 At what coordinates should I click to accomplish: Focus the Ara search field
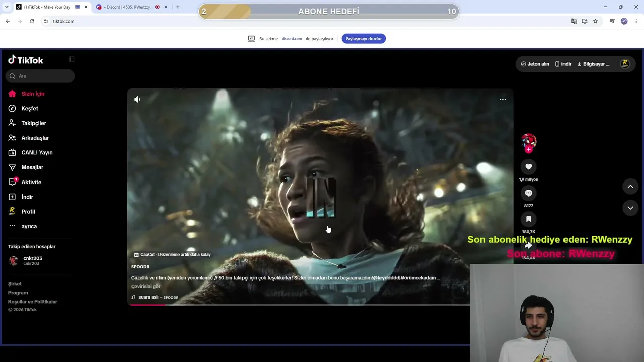(x=40, y=76)
